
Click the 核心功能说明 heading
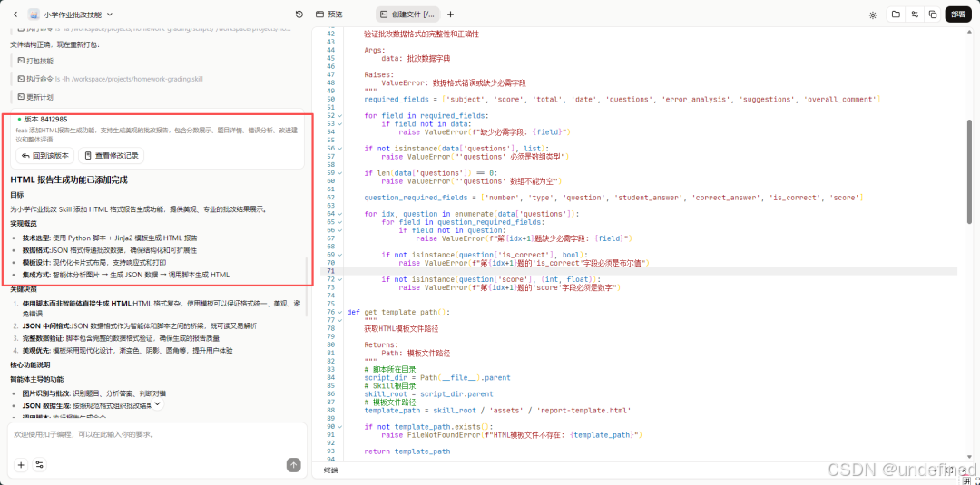point(30,364)
